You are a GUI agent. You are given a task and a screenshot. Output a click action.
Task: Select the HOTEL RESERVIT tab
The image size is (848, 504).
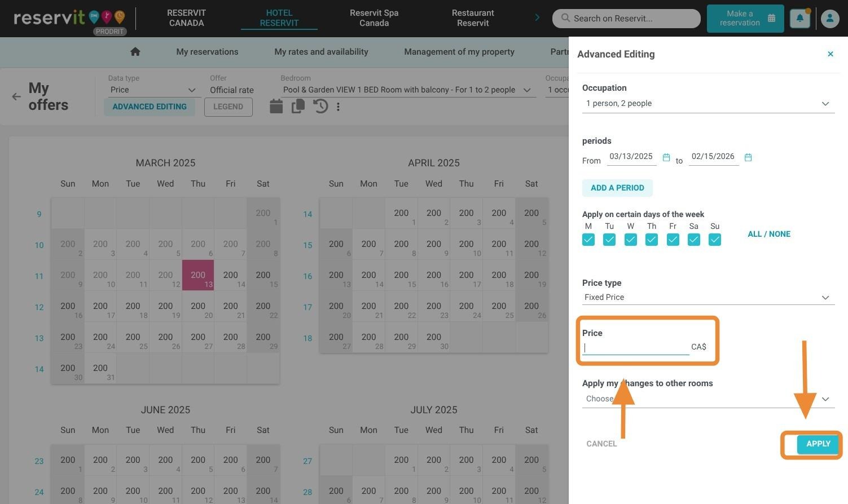[x=279, y=18]
